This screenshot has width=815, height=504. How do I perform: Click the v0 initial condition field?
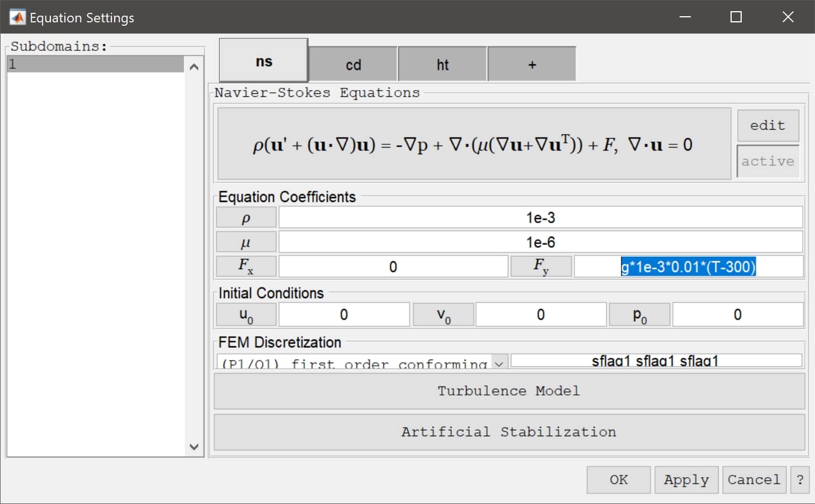[541, 315]
